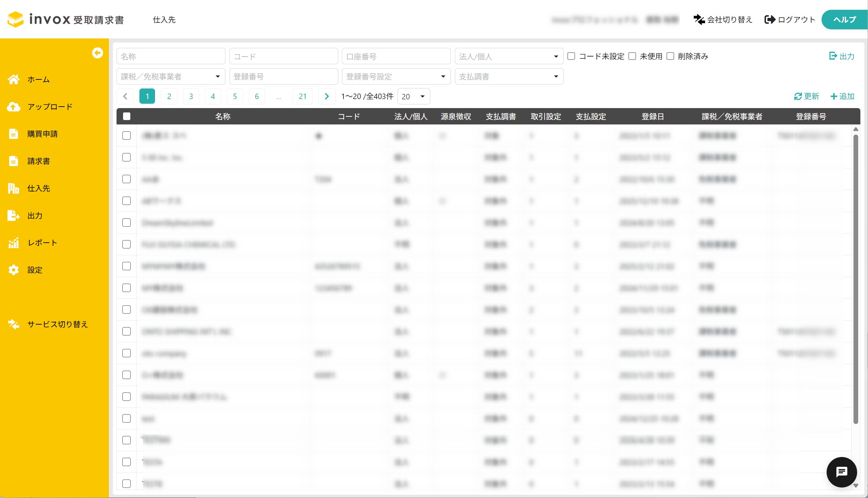
Task: Click the 名称 search input field
Action: tap(171, 57)
